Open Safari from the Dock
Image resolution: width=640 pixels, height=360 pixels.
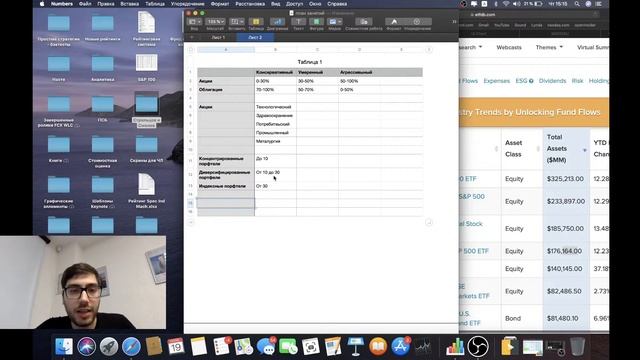coord(131,347)
